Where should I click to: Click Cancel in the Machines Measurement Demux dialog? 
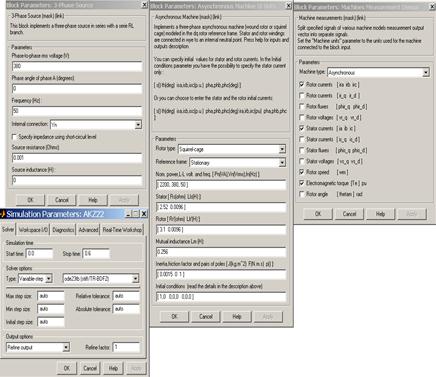coord(349,214)
